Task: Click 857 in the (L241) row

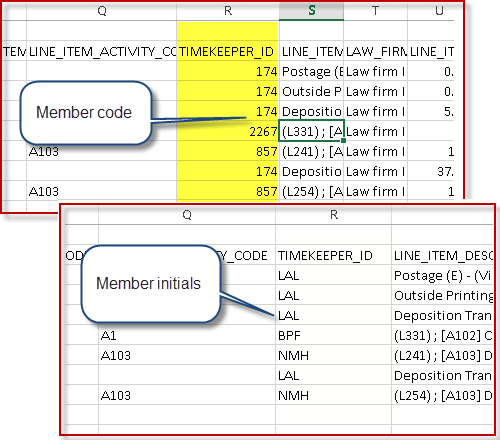Action: 228,151
